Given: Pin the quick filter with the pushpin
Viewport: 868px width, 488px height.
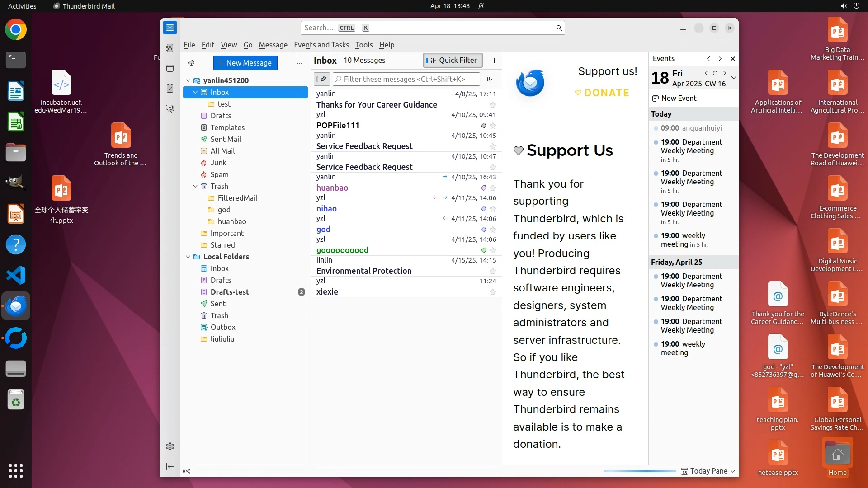Looking at the screenshot, I should coord(322,79).
